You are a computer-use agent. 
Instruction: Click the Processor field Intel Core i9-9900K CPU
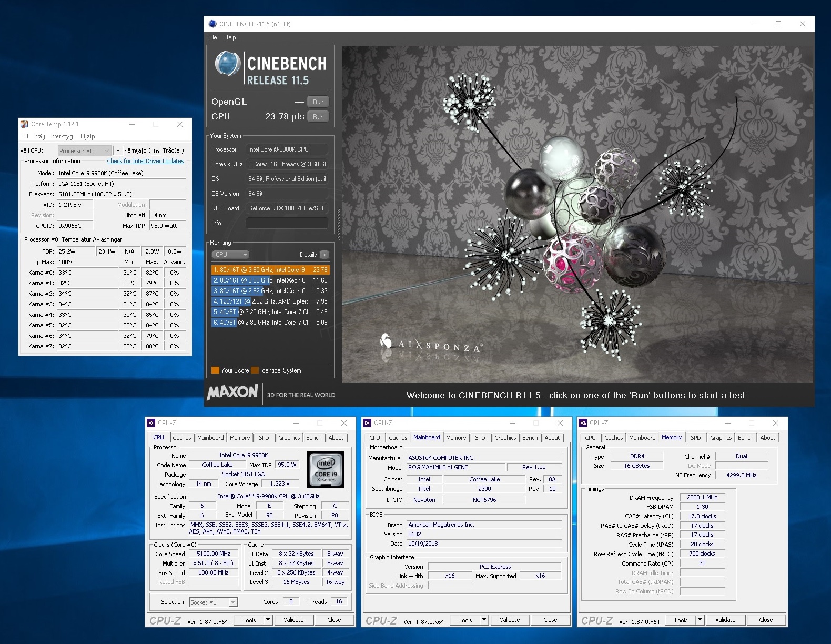(287, 149)
